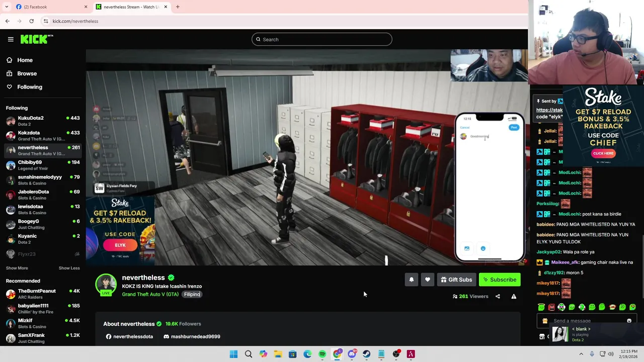
Task: Open the nevertheslessdota Facebook link
Action: coord(129,336)
